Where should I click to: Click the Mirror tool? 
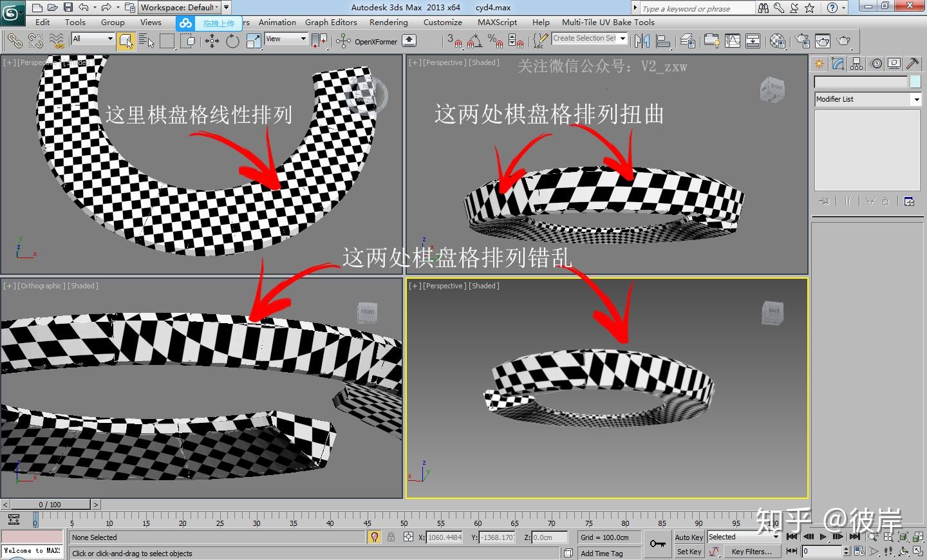(x=642, y=41)
